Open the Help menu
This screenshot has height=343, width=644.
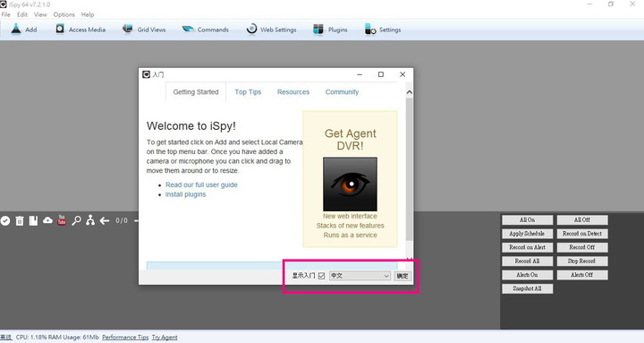click(x=88, y=14)
